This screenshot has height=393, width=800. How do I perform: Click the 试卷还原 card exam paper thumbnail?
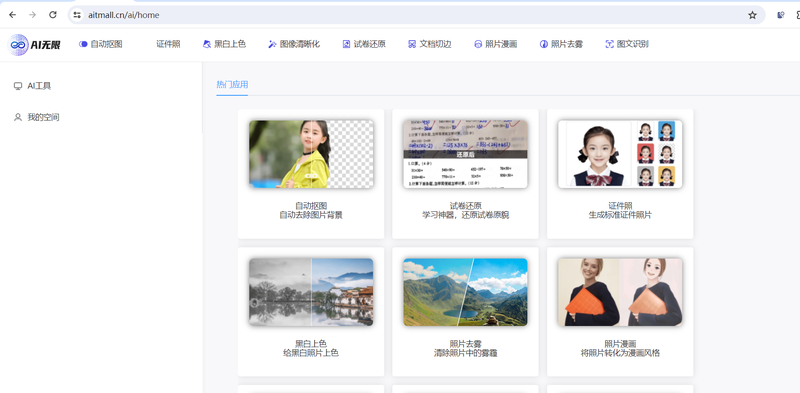[x=465, y=154]
